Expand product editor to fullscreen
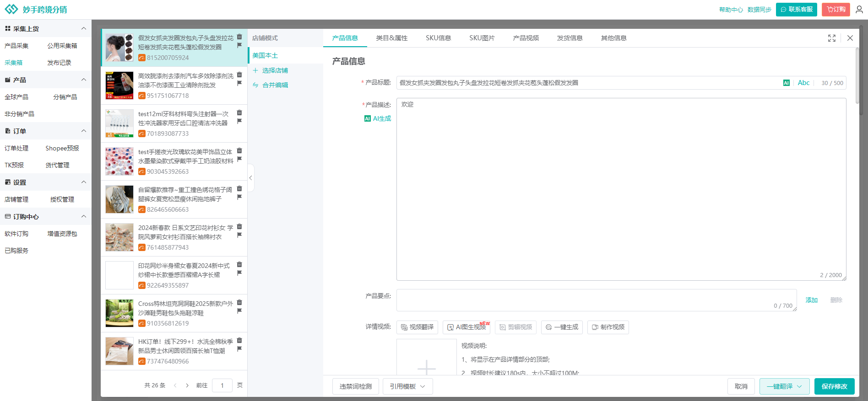Screen dimensions: 868x401 click(x=832, y=38)
